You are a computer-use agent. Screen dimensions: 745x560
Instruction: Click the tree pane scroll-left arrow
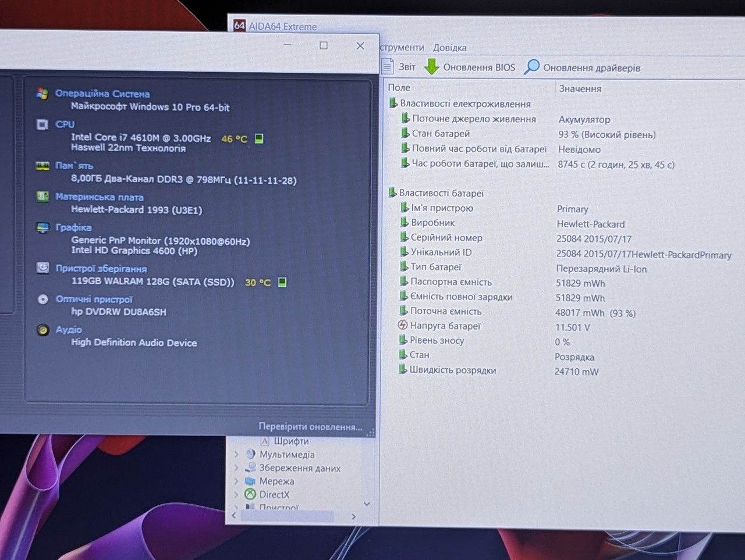click(x=234, y=516)
